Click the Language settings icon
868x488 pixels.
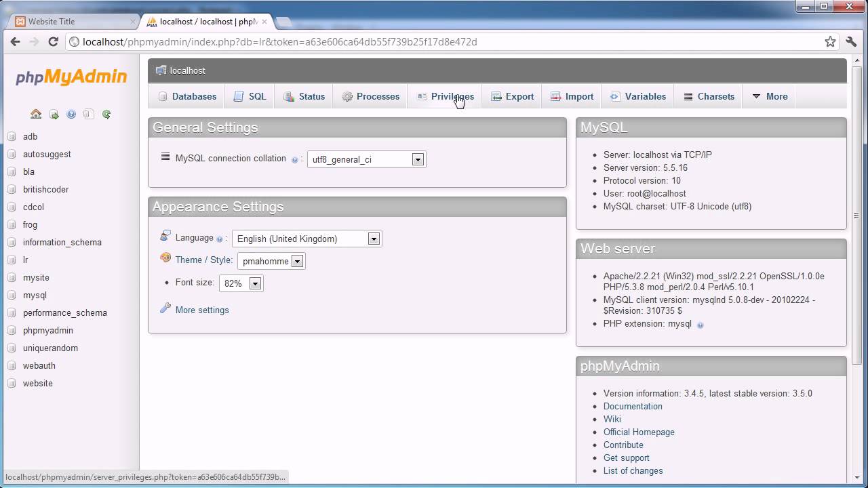pyautogui.click(x=165, y=236)
